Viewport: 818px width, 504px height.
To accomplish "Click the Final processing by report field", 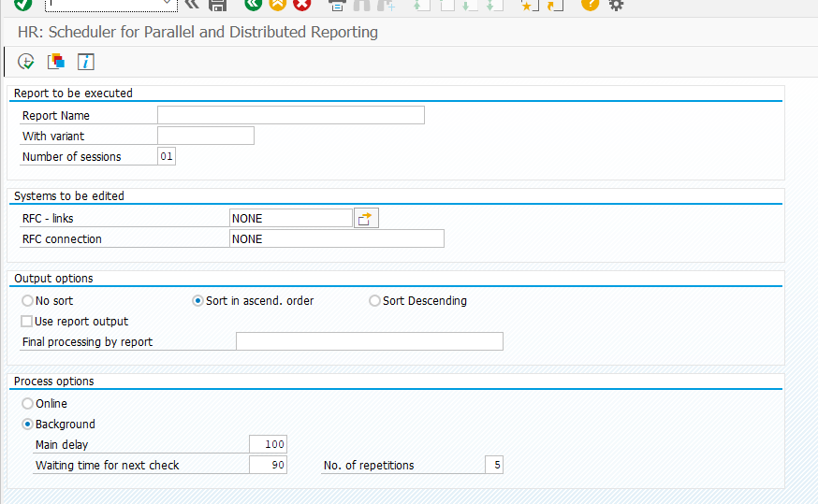I will (369, 342).
